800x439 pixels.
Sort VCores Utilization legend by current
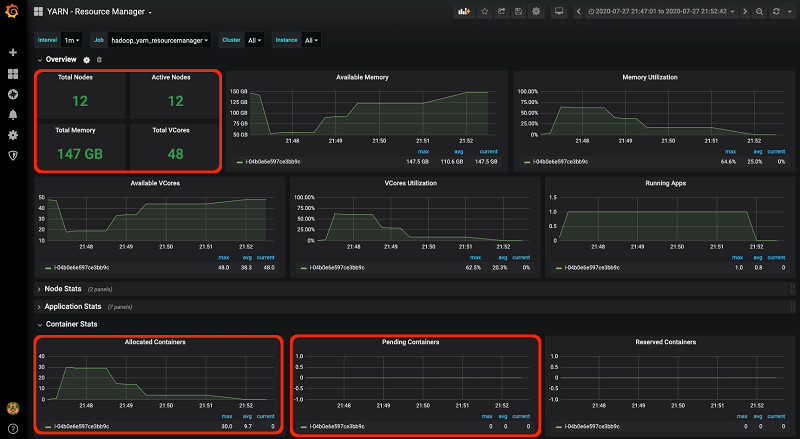coord(521,258)
